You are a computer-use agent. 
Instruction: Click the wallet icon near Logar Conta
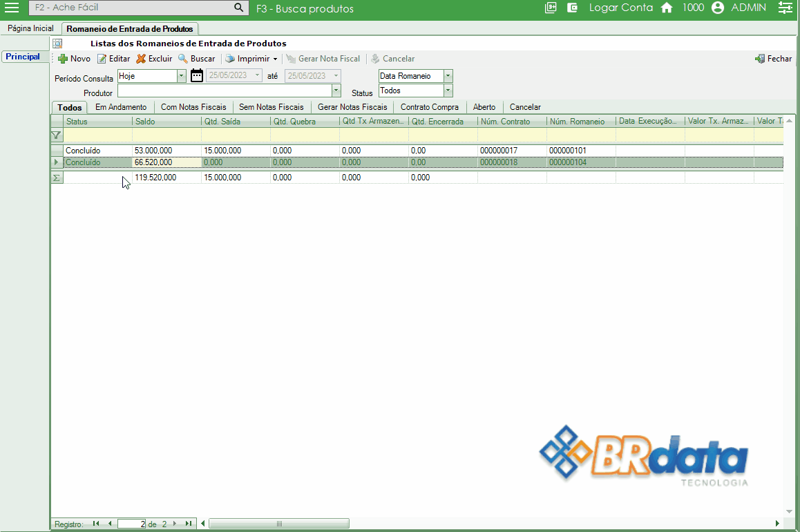tap(572, 8)
